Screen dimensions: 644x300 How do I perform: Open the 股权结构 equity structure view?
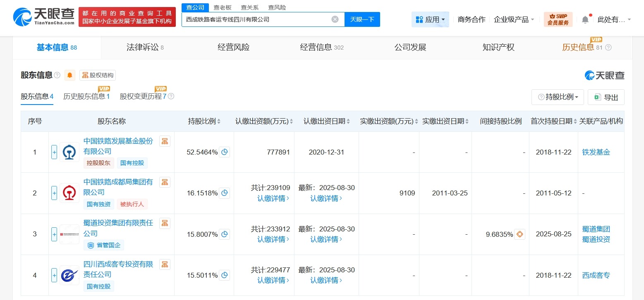(x=98, y=75)
